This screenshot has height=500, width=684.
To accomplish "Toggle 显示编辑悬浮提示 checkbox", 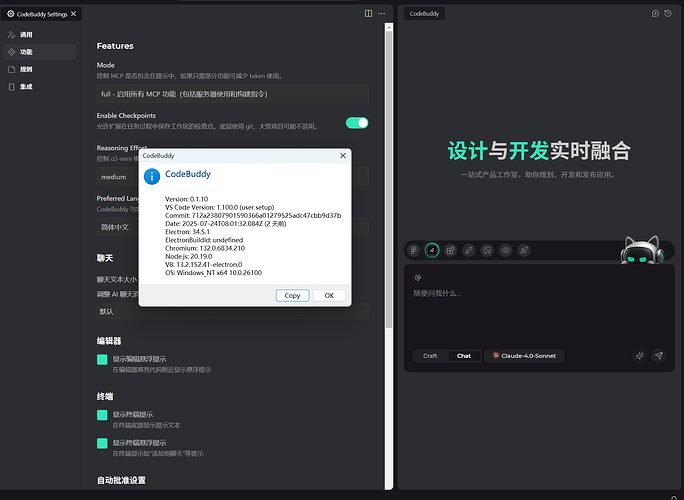I will [102, 360].
